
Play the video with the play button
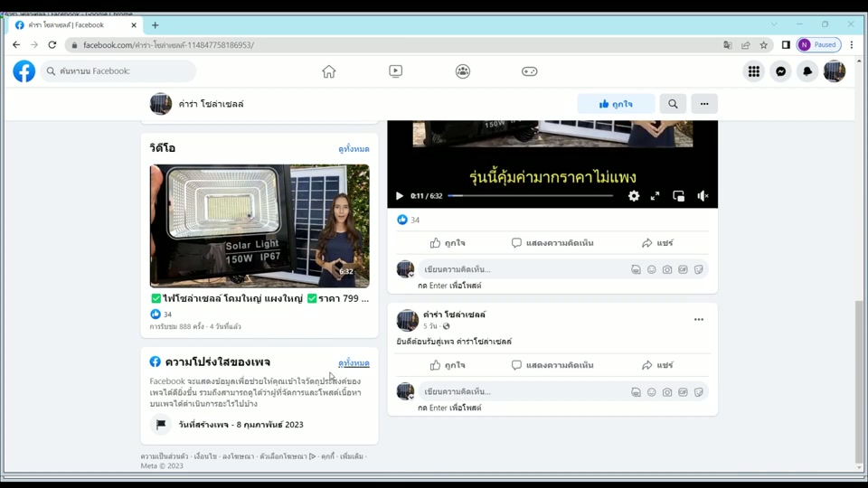point(399,196)
